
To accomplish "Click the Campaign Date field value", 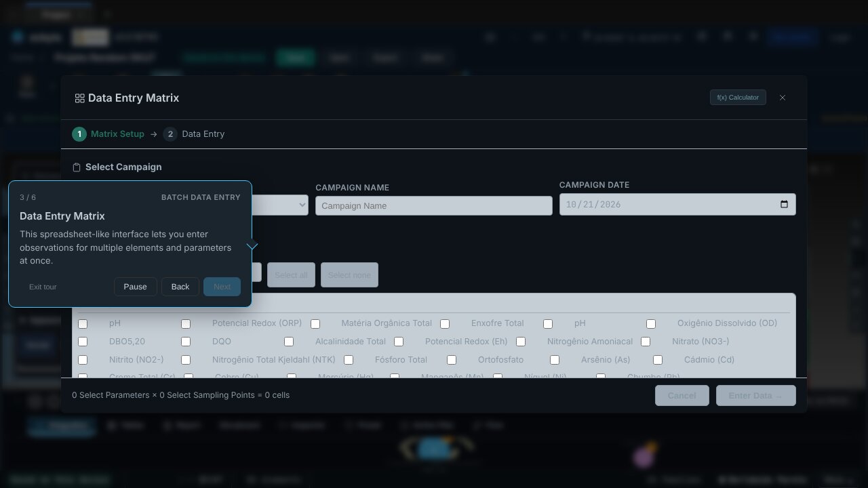I will tap(593, 205).
